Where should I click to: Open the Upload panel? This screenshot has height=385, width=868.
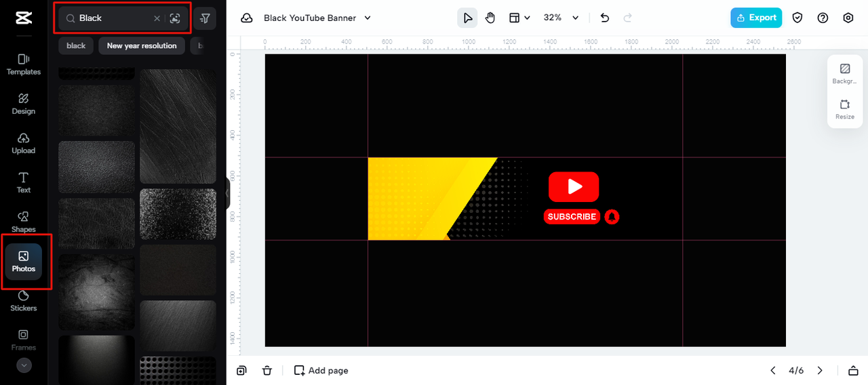[24, 143]
